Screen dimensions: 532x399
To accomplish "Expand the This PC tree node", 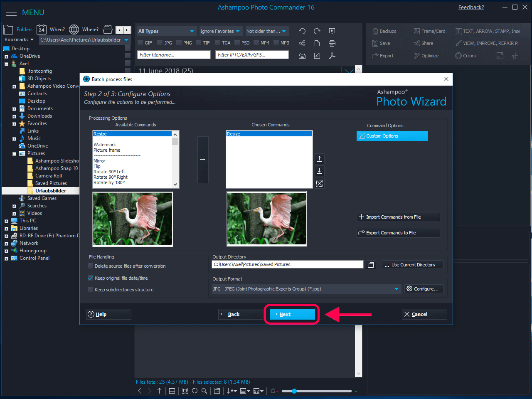I will point(6,221).
